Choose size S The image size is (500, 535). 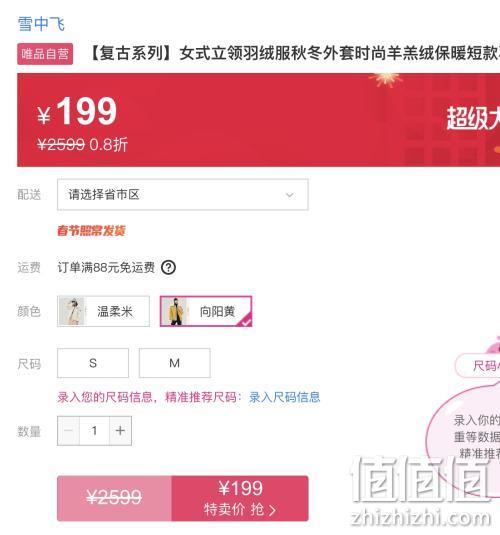pyautogui.click(x=93, y=363)
